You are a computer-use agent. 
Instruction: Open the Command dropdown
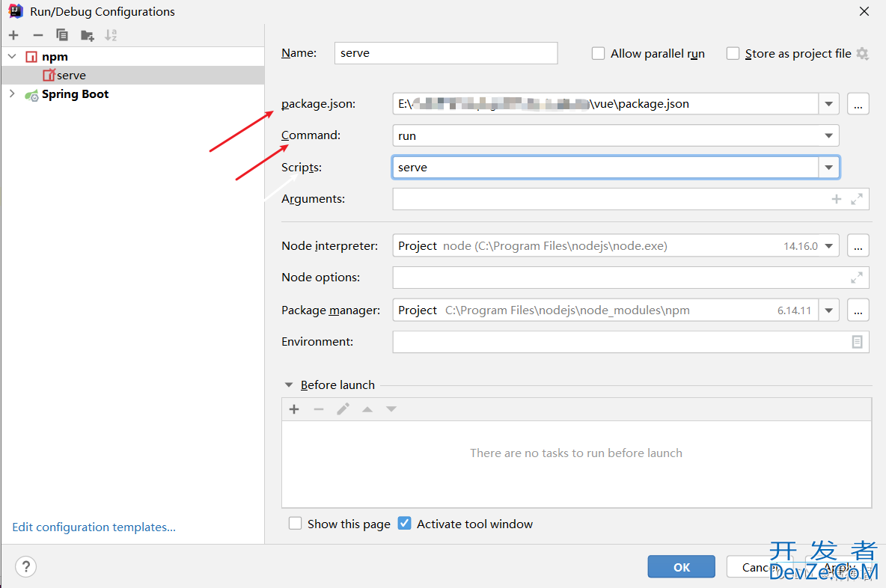pyautogui.click(x=829, y=135)
